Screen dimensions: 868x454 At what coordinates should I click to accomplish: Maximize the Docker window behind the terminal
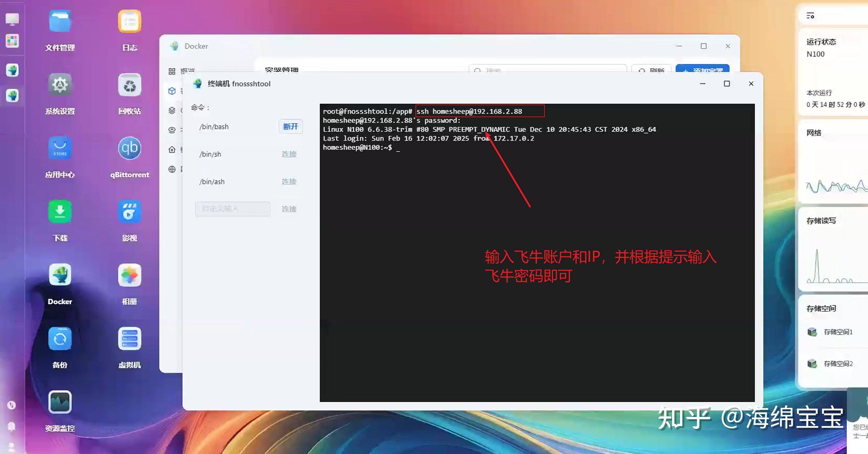point(704,46)
